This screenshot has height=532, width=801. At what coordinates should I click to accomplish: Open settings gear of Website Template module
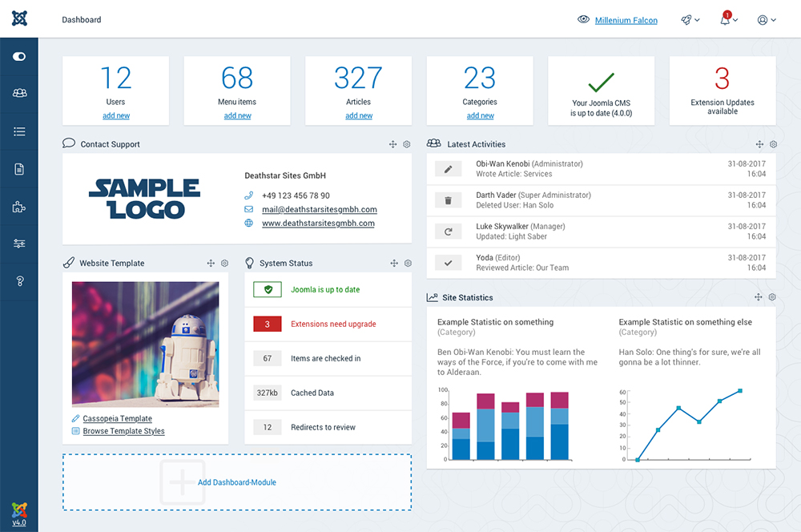[x=224, y=263]
